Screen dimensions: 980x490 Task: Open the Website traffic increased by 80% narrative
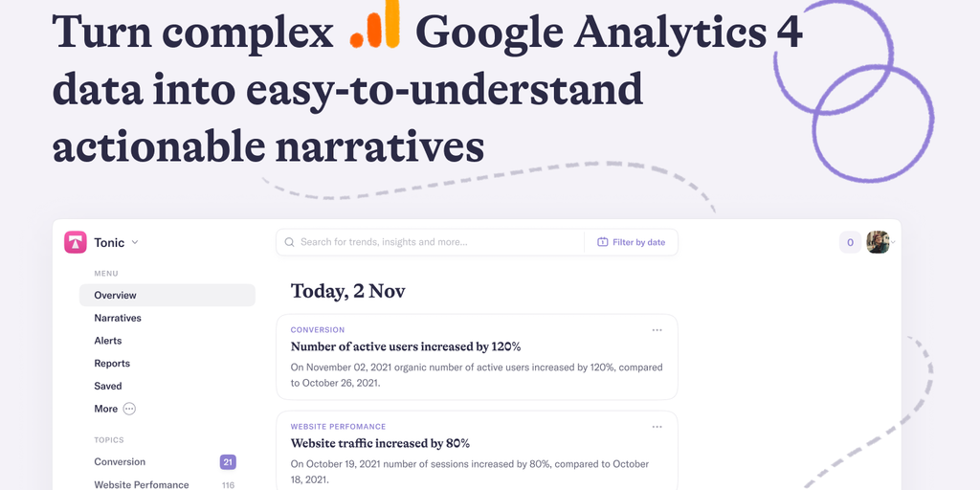380,443
